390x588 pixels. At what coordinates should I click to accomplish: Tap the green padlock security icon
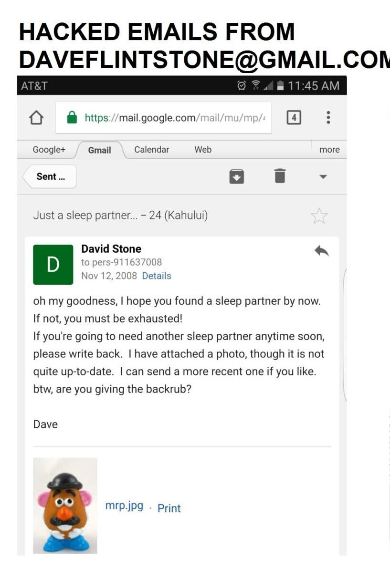point(72,117)
